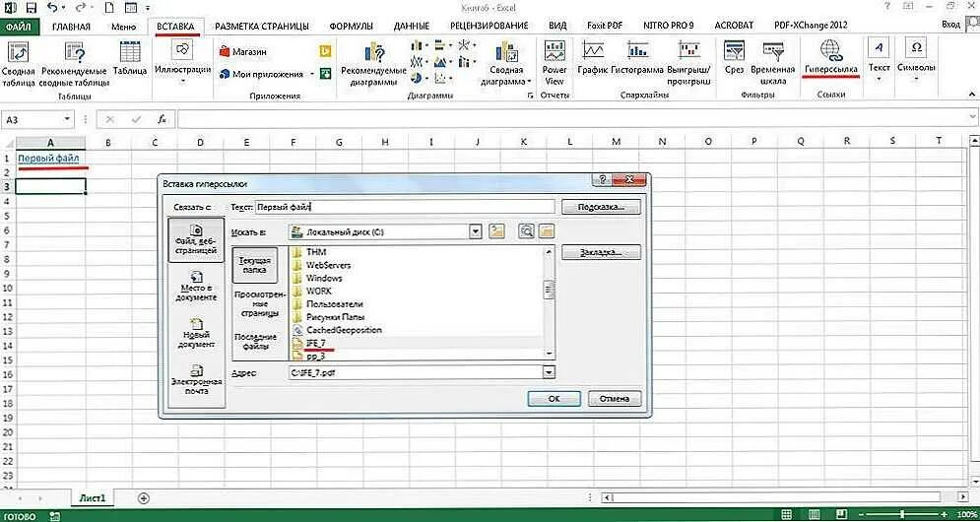Click the browse the Web icon

[526, 231]
